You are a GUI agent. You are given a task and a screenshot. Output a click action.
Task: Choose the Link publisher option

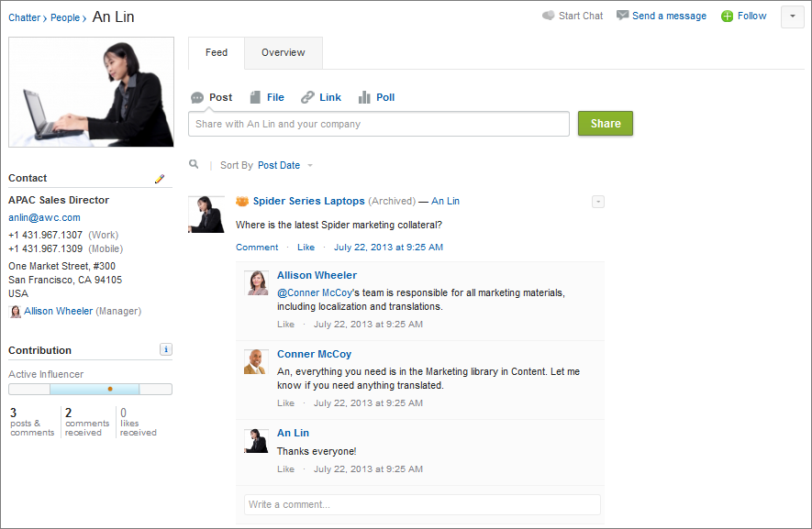click(321, 97)
